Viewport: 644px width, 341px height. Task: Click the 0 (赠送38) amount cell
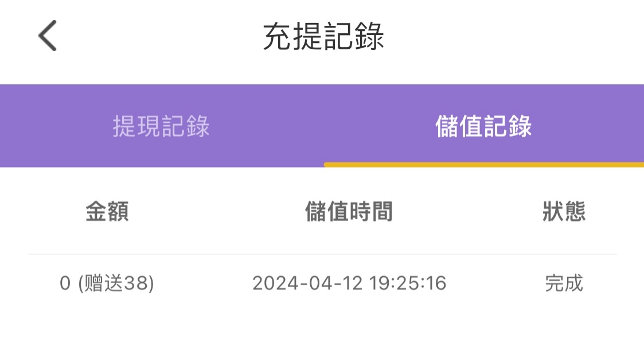[107, 283]
